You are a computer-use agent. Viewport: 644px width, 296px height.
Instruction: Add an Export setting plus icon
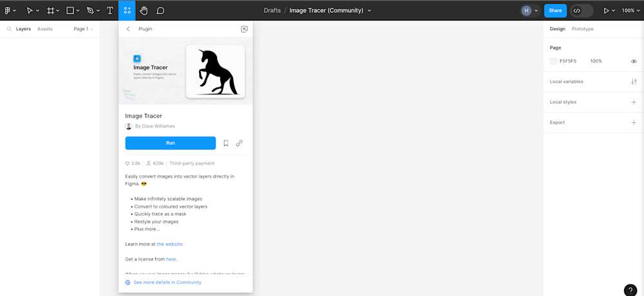[634, 123]
